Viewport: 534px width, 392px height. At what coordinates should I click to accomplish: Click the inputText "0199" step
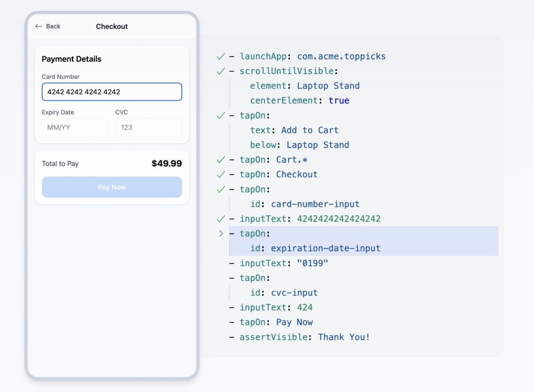click(284, 263)
